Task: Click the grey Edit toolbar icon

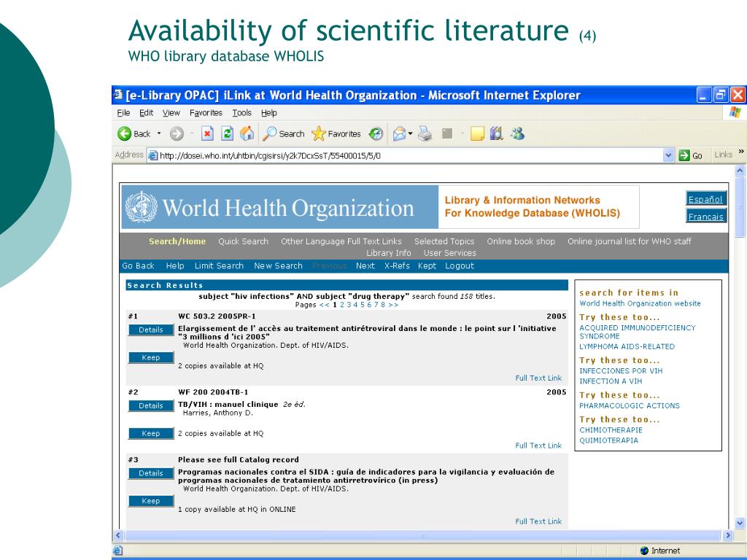Action: coord(447,134)
